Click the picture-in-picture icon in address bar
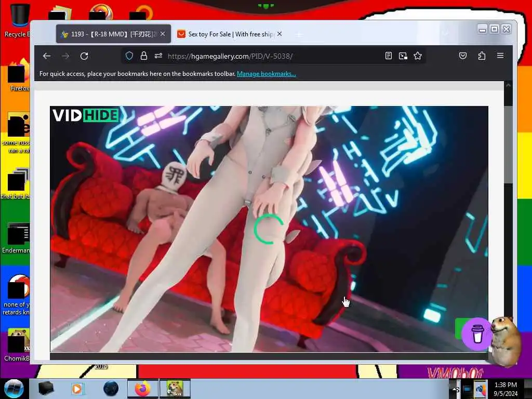The height and width of the screenshot is (399, 532). [x=403, y=56]
